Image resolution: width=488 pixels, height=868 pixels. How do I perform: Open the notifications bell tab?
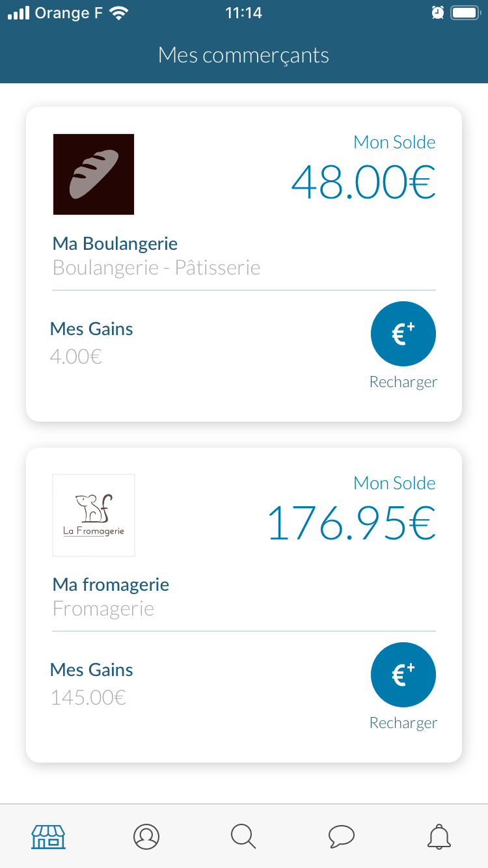click(x=439, y=836)
